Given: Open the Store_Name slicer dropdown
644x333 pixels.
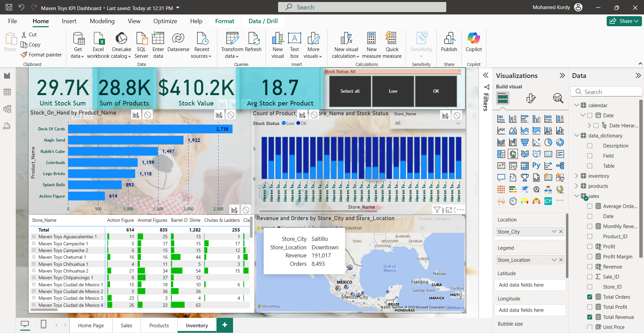Looking at the screenshot, I should point(458,123).
